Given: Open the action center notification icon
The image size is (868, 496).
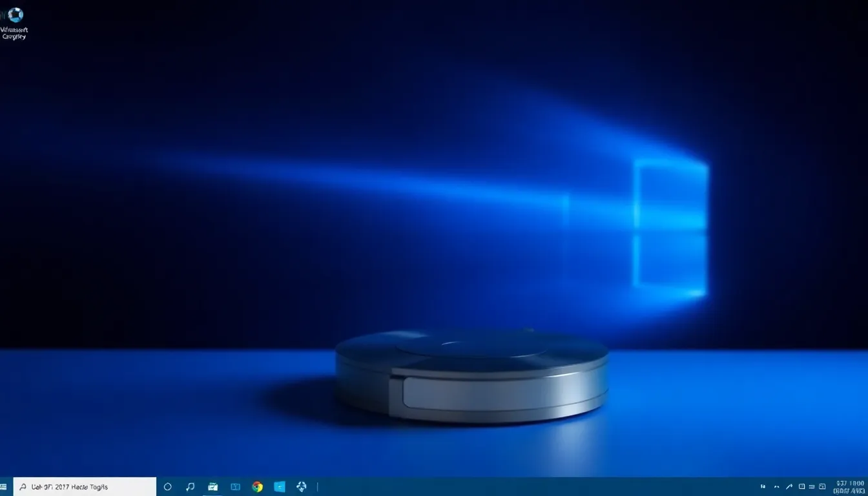Looking at the screenshot, I should click(x=823, y=486).
